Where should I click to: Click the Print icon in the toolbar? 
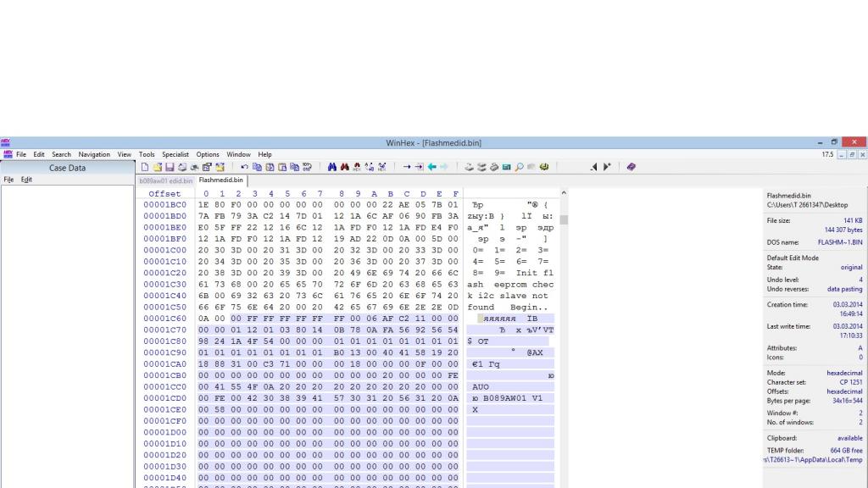(x=182, y=167)
